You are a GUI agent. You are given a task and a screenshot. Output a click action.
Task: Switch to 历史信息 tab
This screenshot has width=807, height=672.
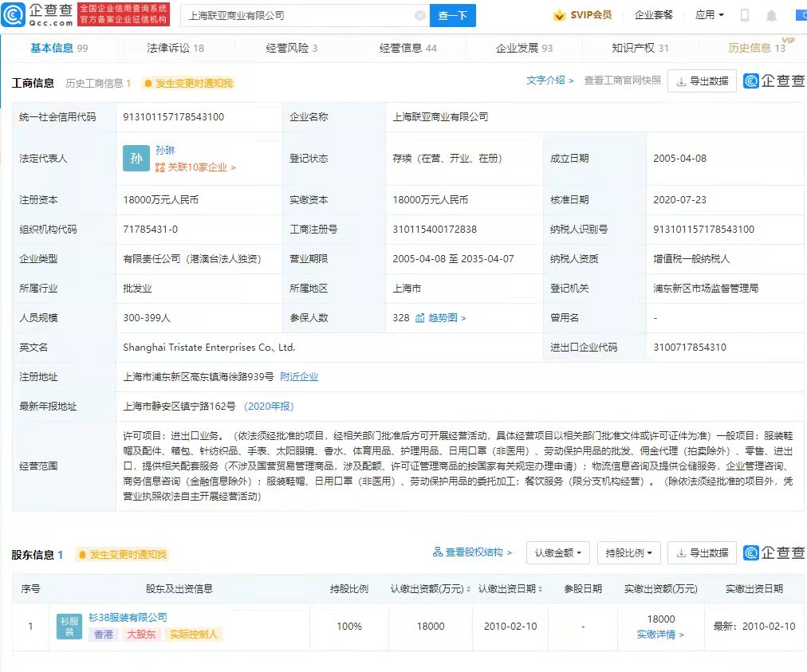pyautogui.click(x=757, y=48)
